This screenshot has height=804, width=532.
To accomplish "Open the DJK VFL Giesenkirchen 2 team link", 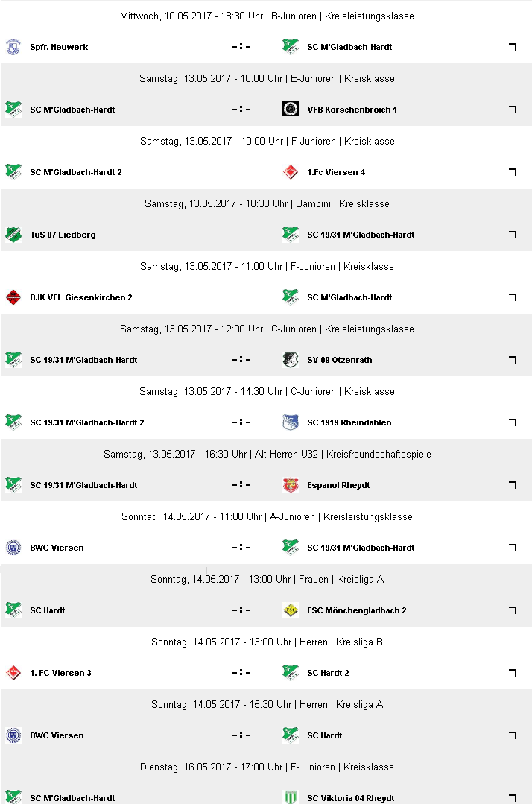I will (81, 297).
